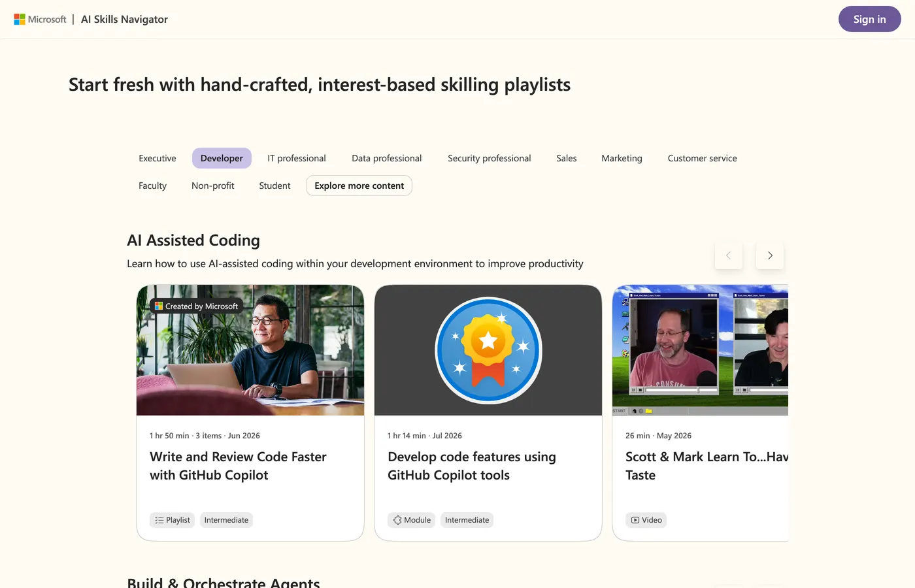Click the Created by Microsoft badge
915x588 pixels.
pyautogui.click(x=196, y=306)
